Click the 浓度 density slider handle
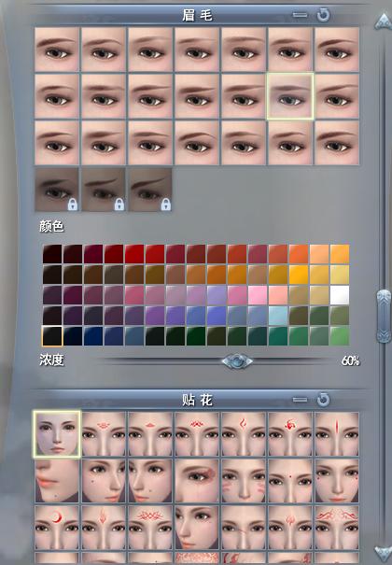The height and width of the screenshot is (565, 392). [237, 360]
